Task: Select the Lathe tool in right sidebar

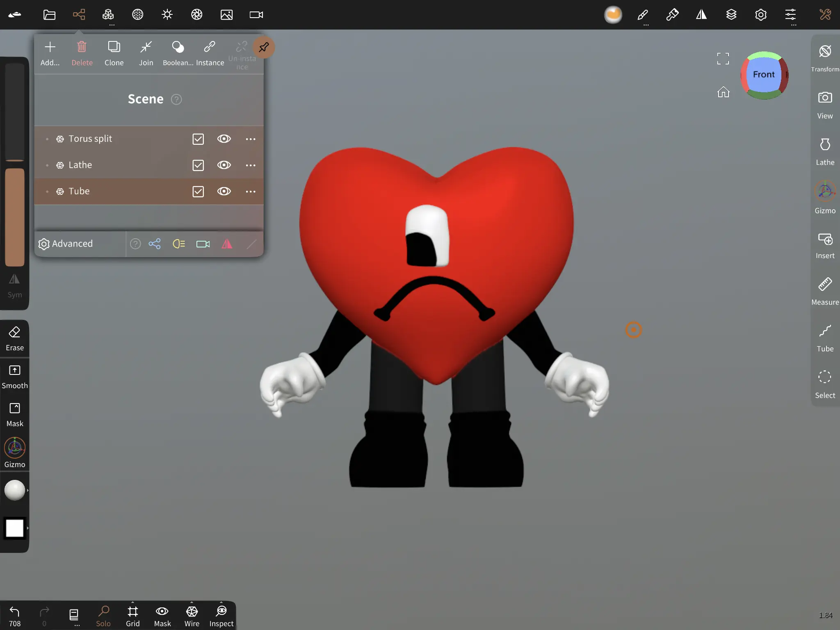Action: [x=825, y=152]
